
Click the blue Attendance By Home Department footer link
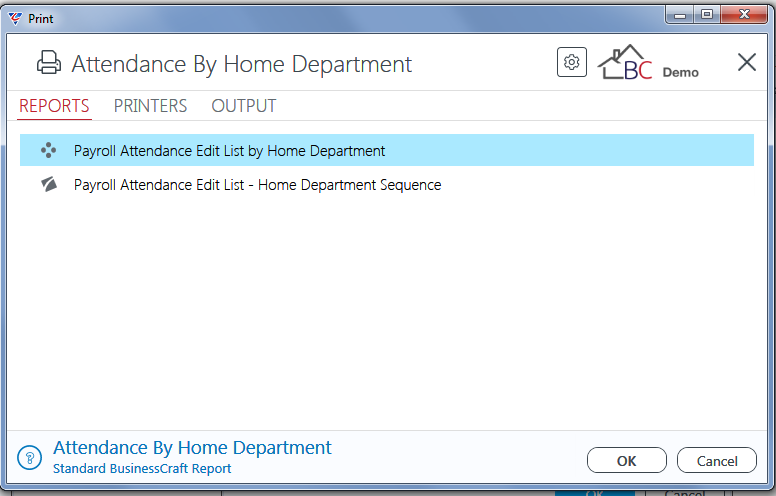(192, 447)
